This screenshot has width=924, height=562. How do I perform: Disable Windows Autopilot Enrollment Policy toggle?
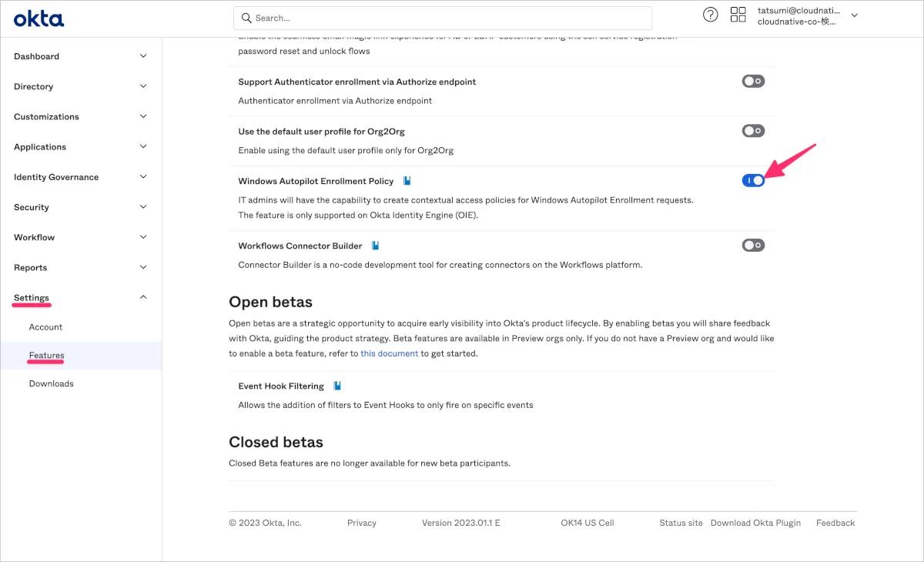pyautogui.click(x=753, y=180)
